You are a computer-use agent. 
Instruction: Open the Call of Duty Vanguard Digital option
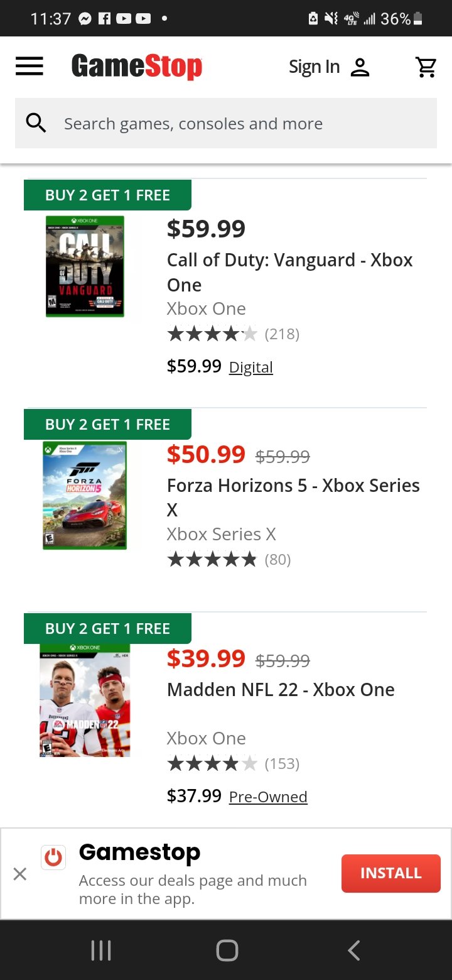250,367
